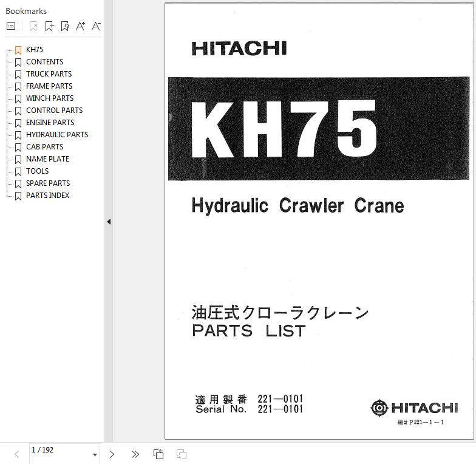476x464 pixels.
Task: Select the PARTS INDEX bookmark
Action: pos(47,196)
